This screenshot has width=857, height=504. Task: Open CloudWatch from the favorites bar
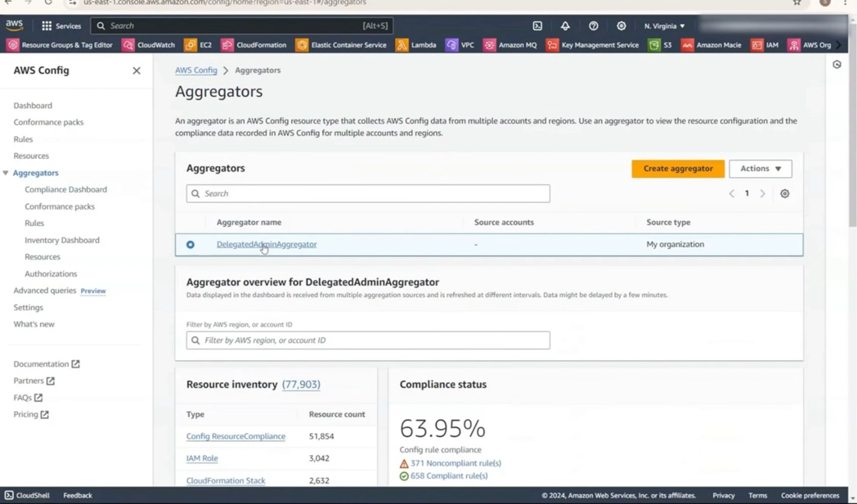tap(148, 45)
